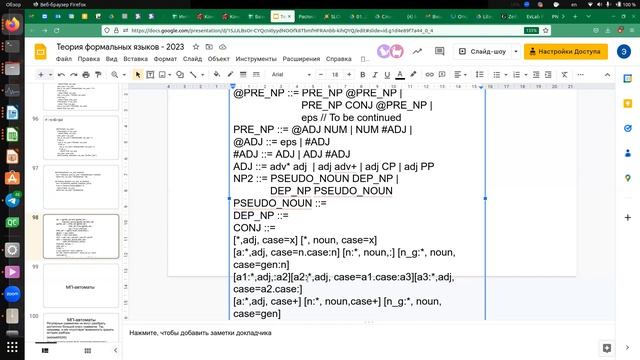This screenshot has width=640, height=360.
Task: Open the fill color bucket
Action: coord(217,74)
